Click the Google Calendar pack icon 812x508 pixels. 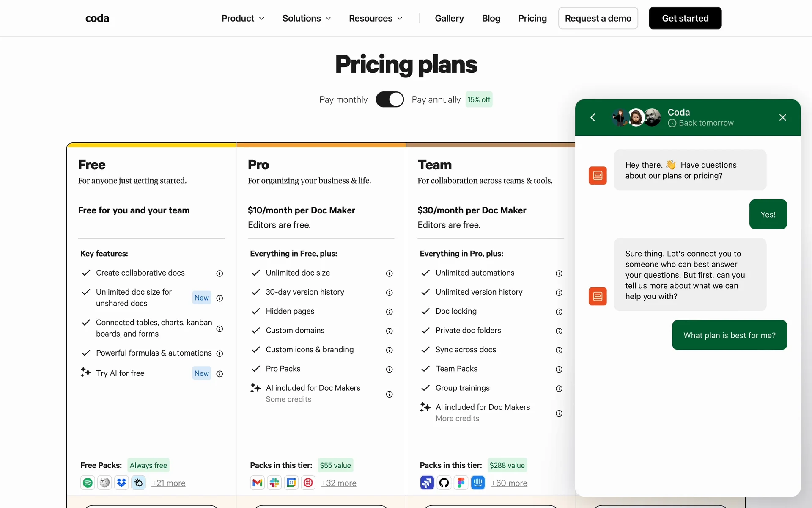point(291,483)
